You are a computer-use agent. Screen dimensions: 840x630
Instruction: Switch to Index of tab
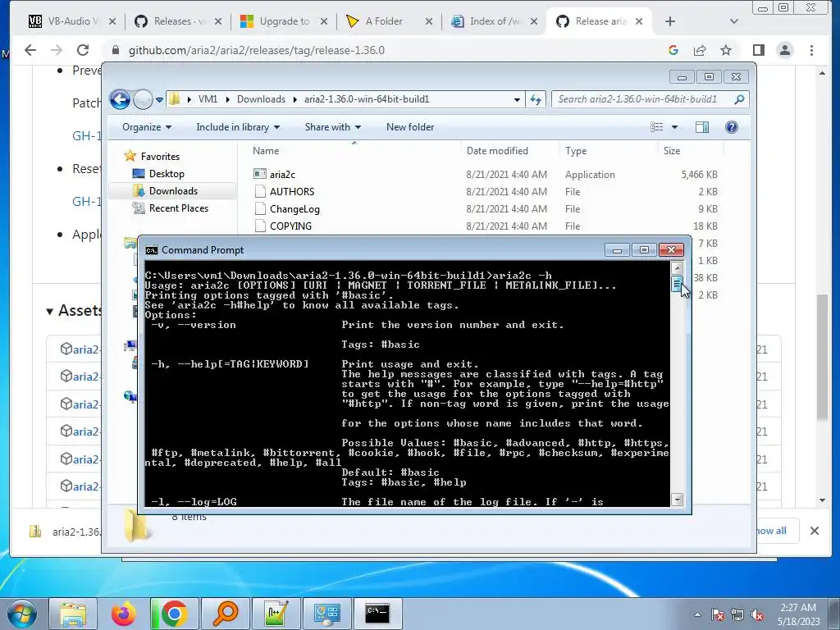(486, 21)
